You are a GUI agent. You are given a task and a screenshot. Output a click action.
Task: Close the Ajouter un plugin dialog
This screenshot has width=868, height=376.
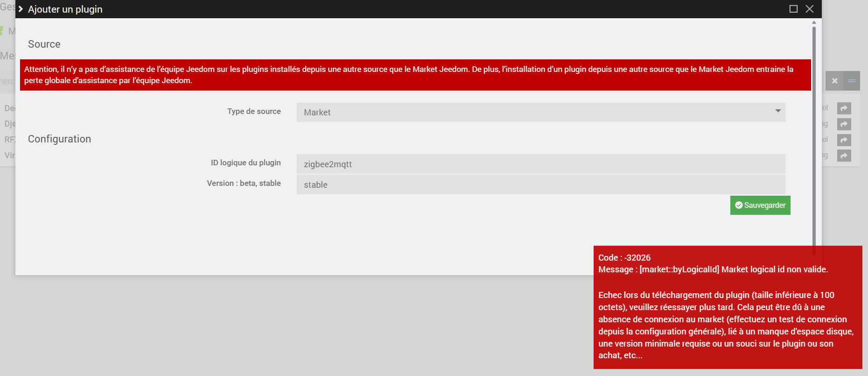click(810, 9)
